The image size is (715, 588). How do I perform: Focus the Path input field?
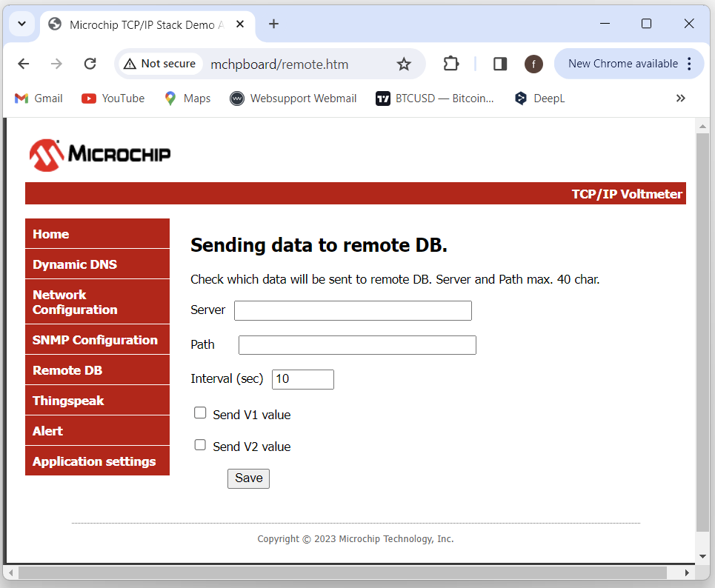tap(357, 345)
